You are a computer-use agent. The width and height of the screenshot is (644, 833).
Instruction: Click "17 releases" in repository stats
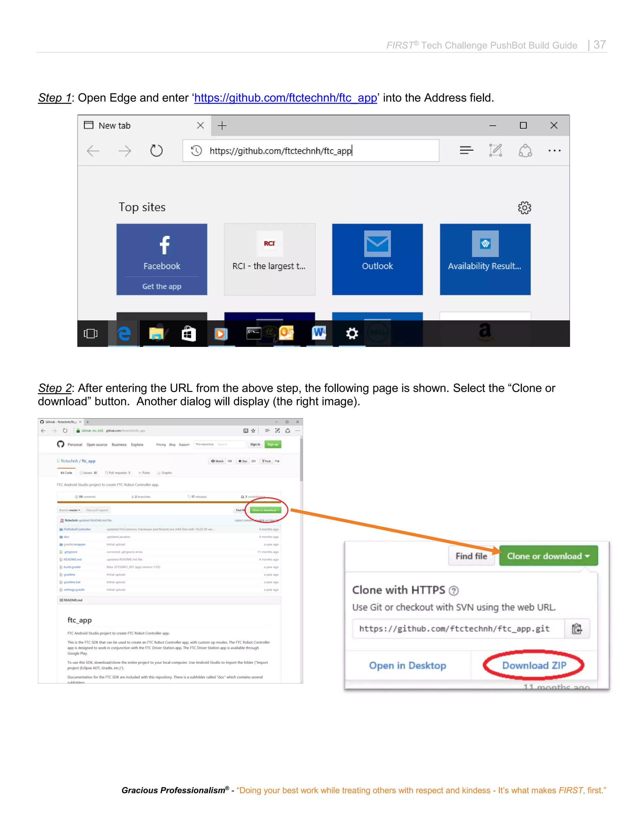(197, 497)
